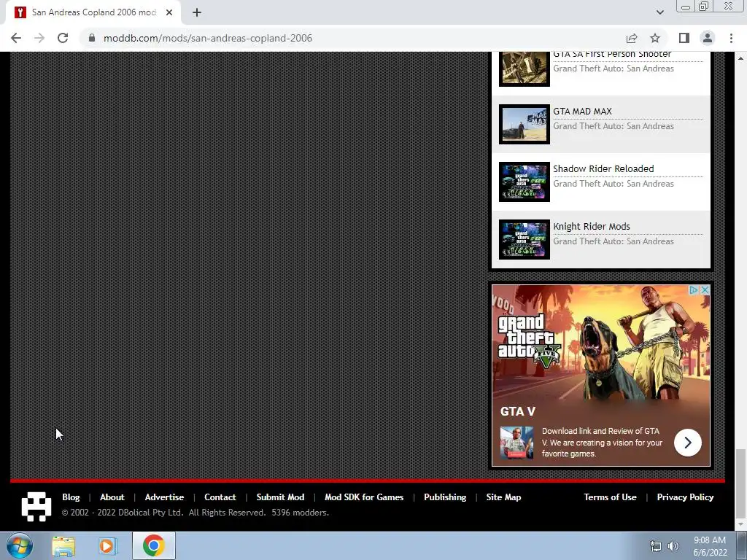
Task: Share this page using the share icon
Action: click(x=632, y=38)
